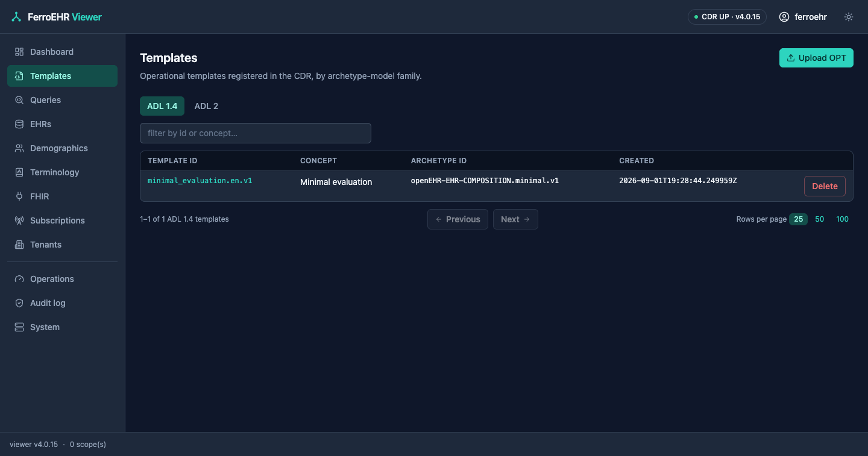Click the openEHR-EHR-COMPOSITION.minimal.v1 cell
Viewport: 868px width, 456px height.
[x=485, y=181]
